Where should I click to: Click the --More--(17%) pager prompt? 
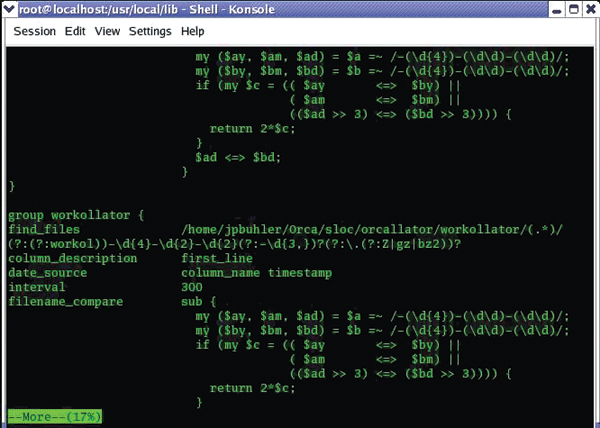click(x=55, y=416)
